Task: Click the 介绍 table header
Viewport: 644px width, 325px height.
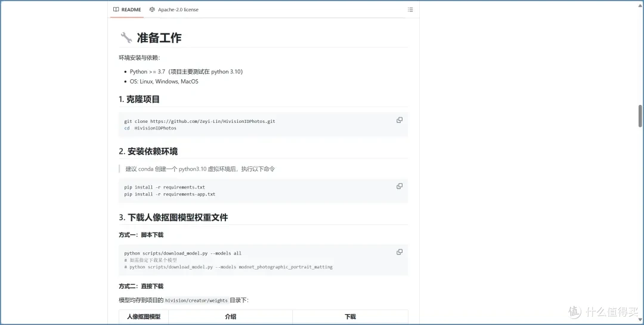Action: pos(230,317)
